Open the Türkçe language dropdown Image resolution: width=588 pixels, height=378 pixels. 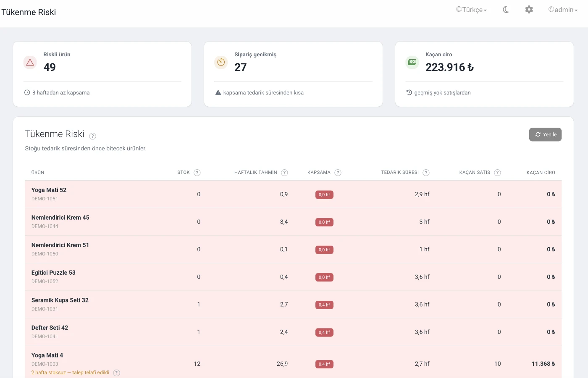(471, 10)
